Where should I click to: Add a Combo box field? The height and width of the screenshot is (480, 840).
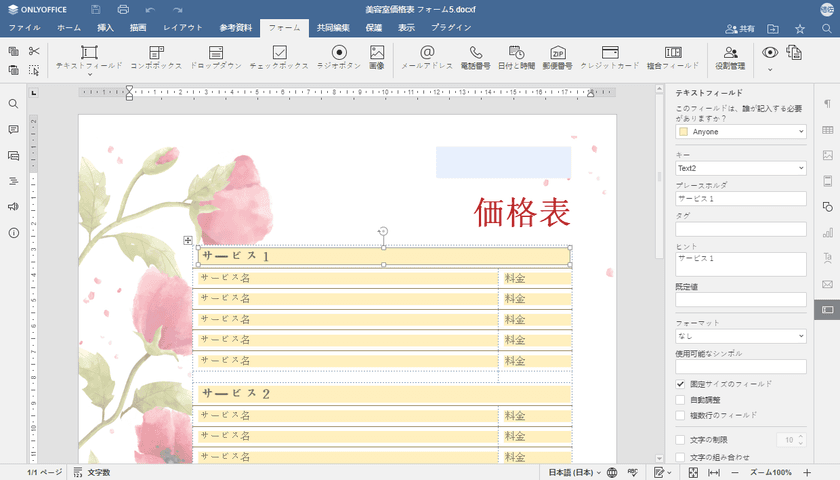click(x=155, y=57)
